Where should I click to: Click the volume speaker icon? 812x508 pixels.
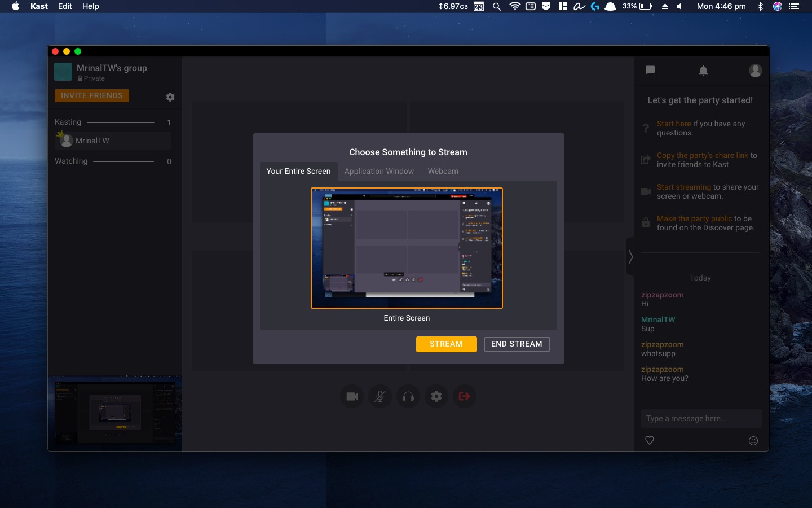coord(679,6)
